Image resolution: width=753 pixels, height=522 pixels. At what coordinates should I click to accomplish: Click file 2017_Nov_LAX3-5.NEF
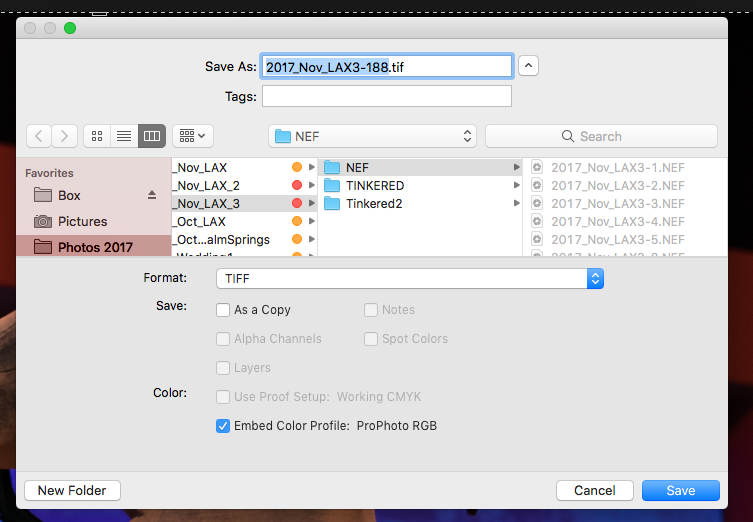pos(625,239)
